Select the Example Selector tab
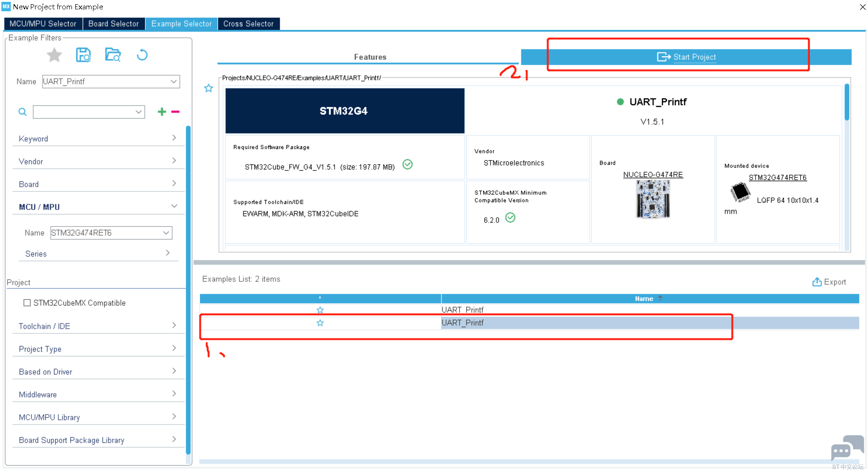The height and width of the screenshot is (474, 868). tap(182, 24)
